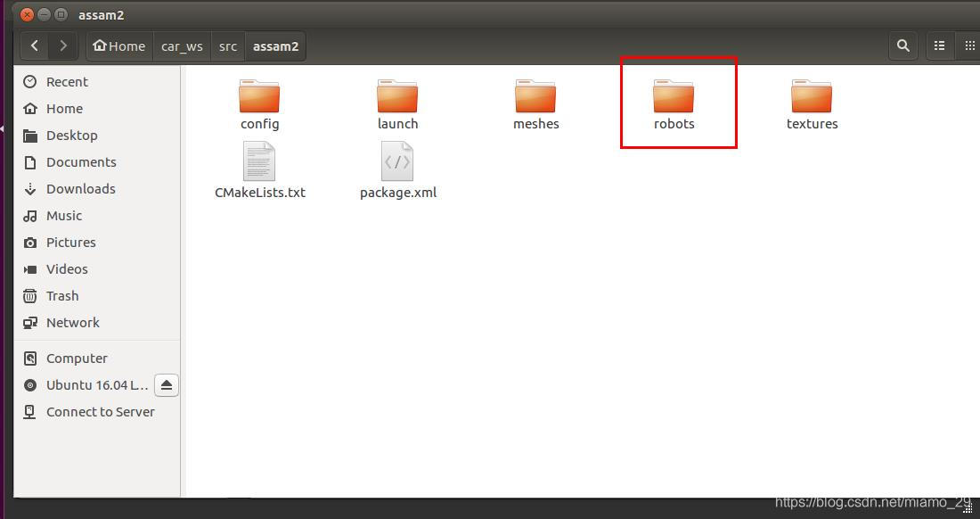The width and height of the screenshot is (980, 519).
Task: Open Pictures in the sidebar
Action: coord(97,243)
